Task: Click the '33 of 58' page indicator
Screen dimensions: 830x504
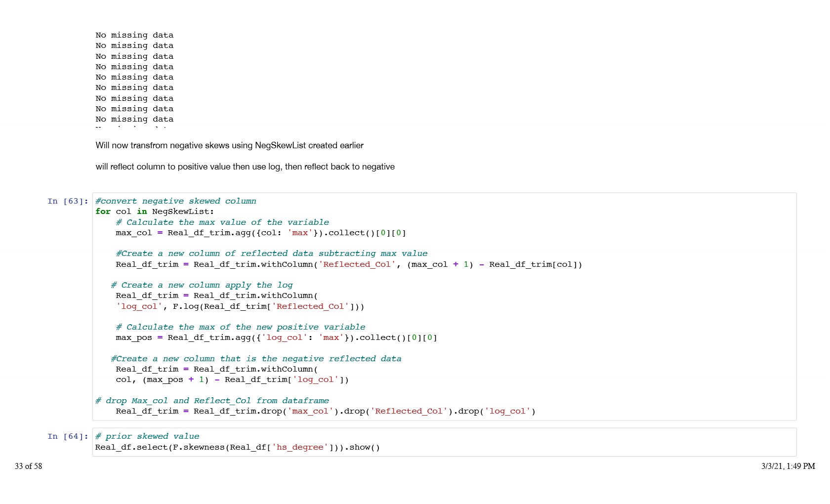Action: (28, 466)
